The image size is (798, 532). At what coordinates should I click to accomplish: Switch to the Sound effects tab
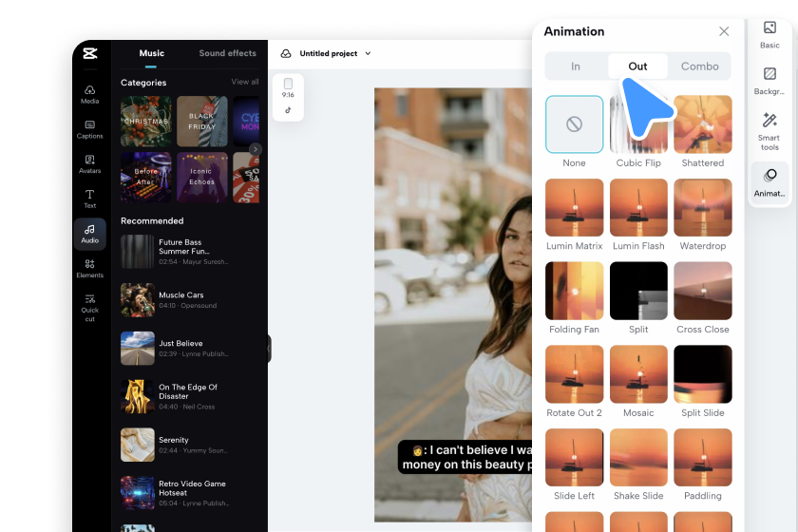point(227,53)
